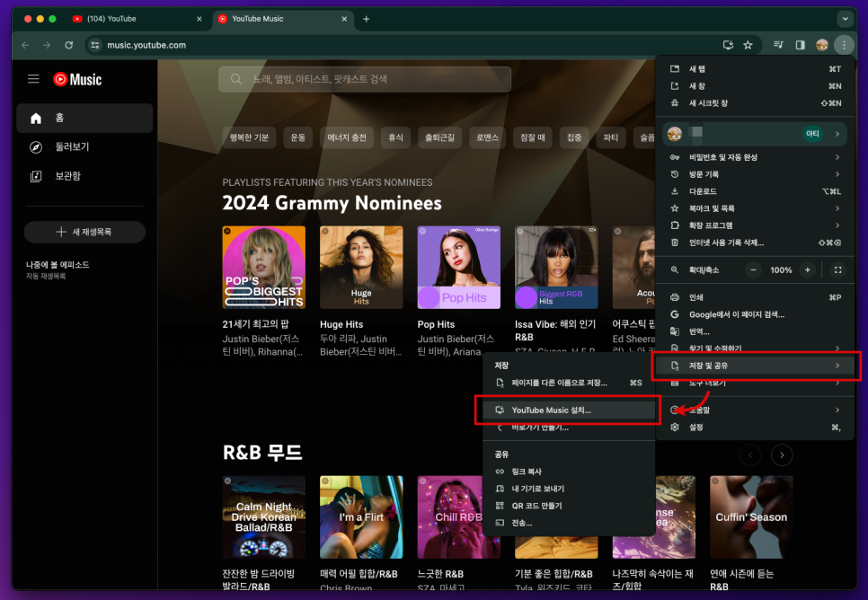Search this page with Google menu item
The image size is (868, 600).
pyautogui.click(x=755, y=314)
